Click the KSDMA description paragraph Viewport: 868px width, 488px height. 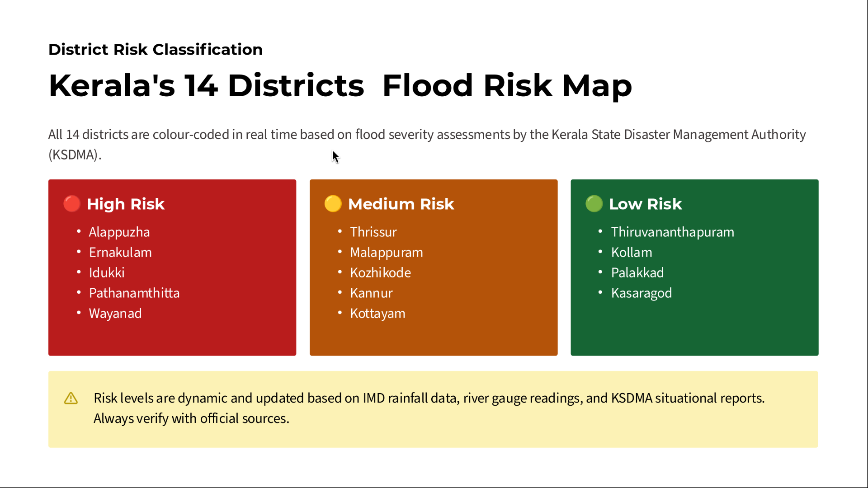click(x=427, y=145)
